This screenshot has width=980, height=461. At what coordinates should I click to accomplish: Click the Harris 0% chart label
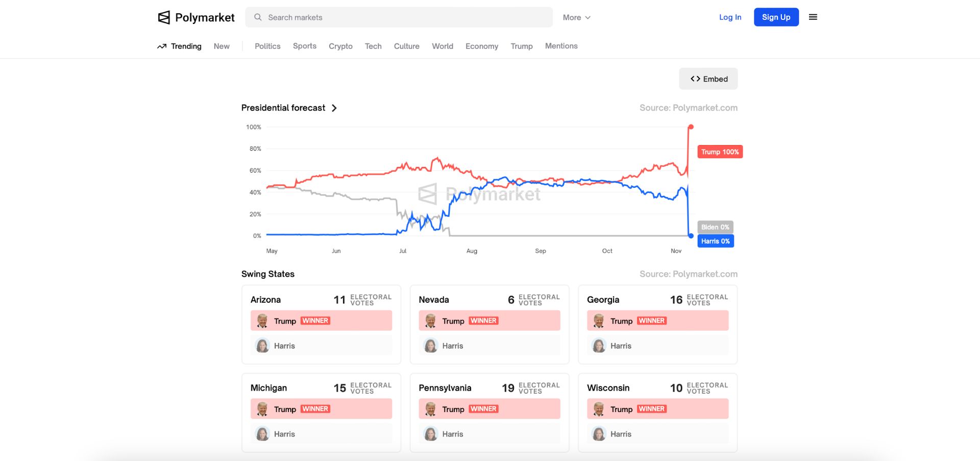click(x=715, y=241)
